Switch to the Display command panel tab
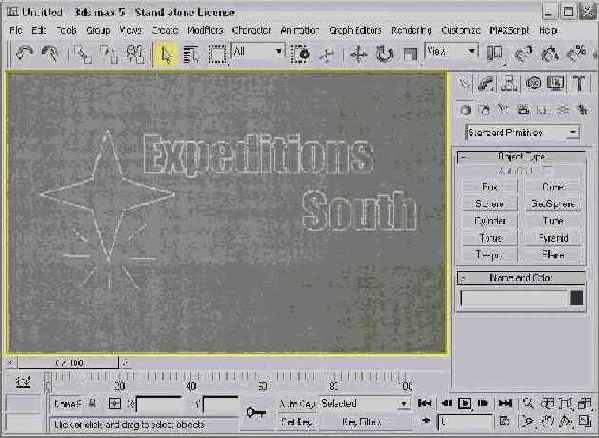Viewport: 599px width, 438px height. [x=556, y=83]
